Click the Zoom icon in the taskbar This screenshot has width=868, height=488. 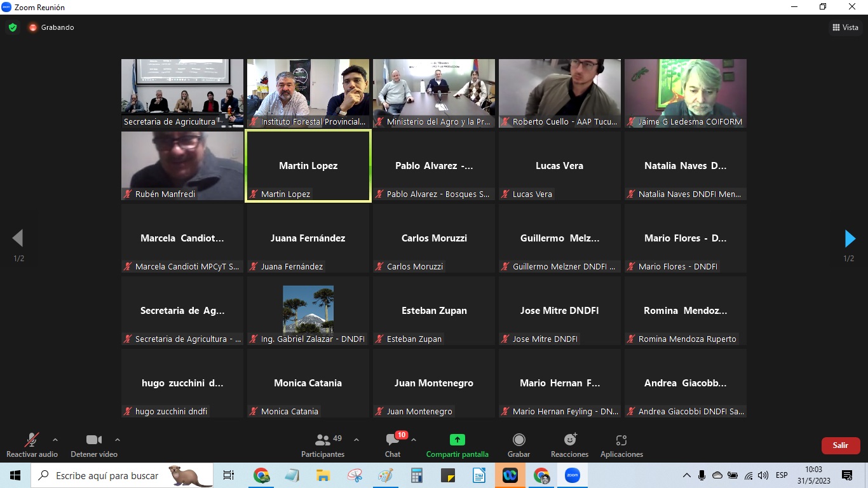572,475
